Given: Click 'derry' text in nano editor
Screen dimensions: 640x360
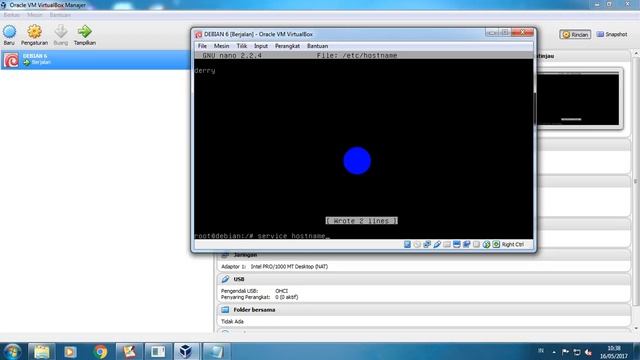Looking at the screenshot, I should pyautogui.click(x=205, y=71).
